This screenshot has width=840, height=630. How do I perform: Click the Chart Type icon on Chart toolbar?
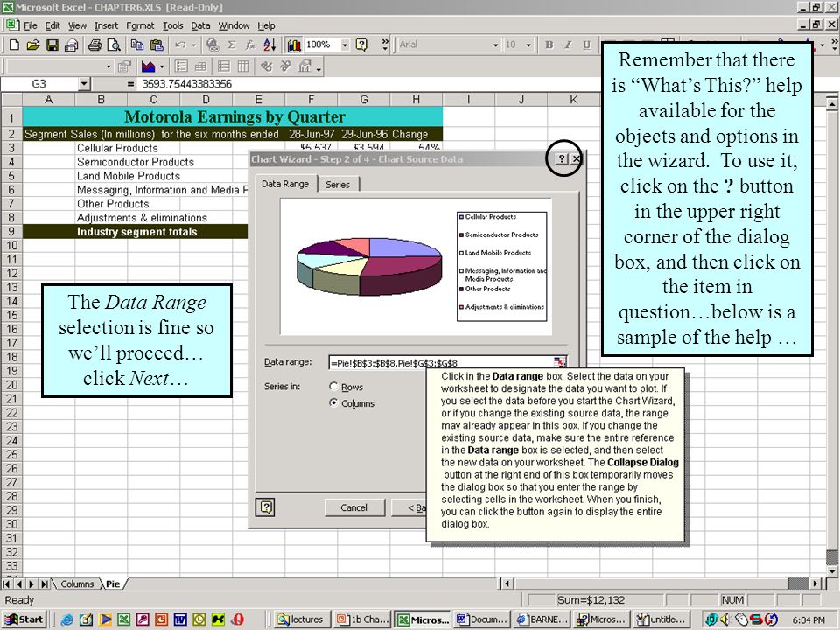tap(148, 67)
